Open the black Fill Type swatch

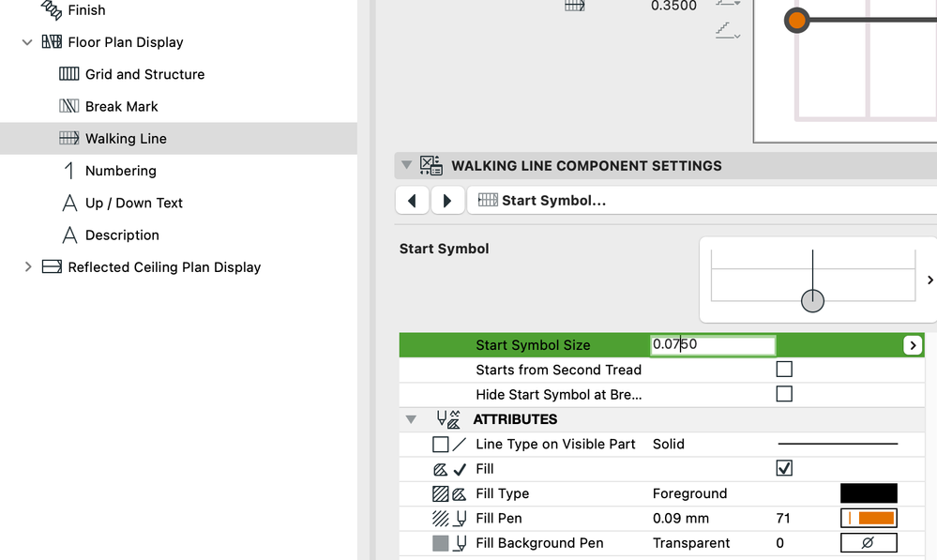[x=869, y=493]
